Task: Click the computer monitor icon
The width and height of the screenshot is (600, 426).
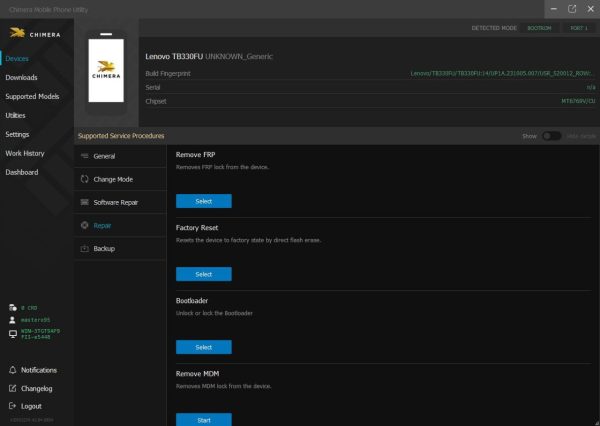Action: 13,334
